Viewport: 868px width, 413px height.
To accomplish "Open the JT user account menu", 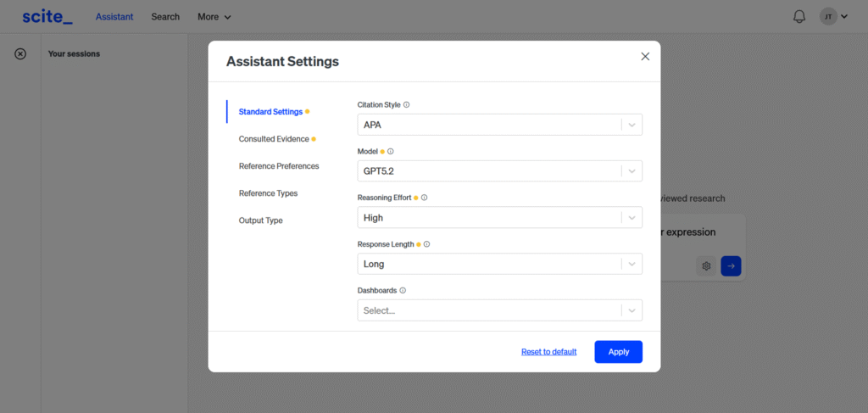I will pos(833,17).
